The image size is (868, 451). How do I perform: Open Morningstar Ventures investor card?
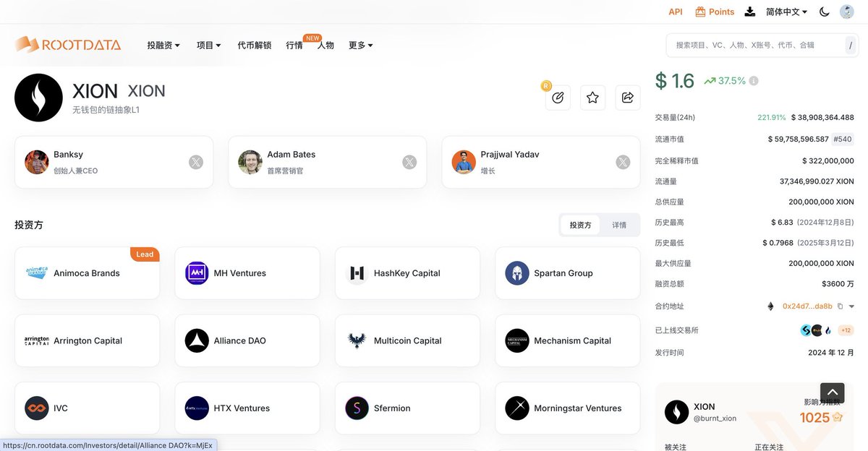[568, 408]
